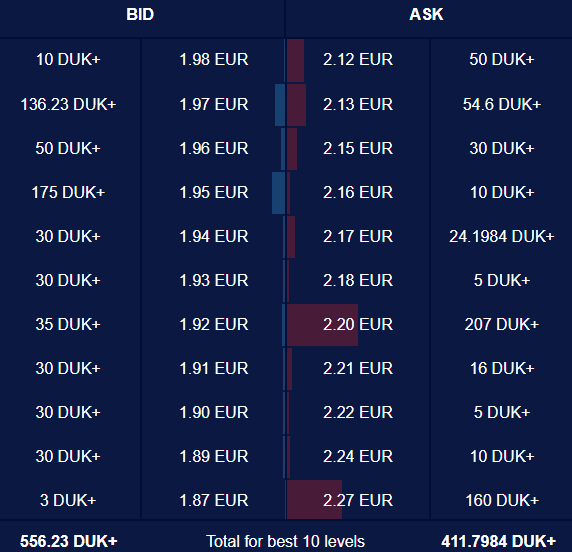
Task: Click the 175 DUK+ bid amount
Action: tap(68, 192)
